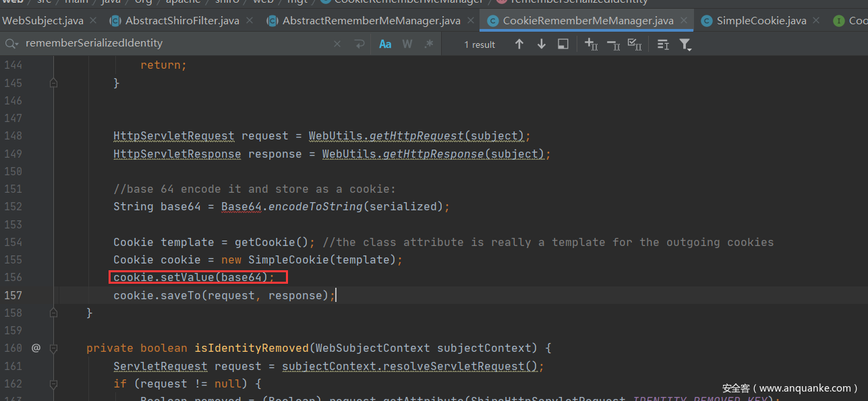The height and width of the screenshot is (401, 868).
Task: Jump to next search occurrence arrow
Action: click(541, 44)
